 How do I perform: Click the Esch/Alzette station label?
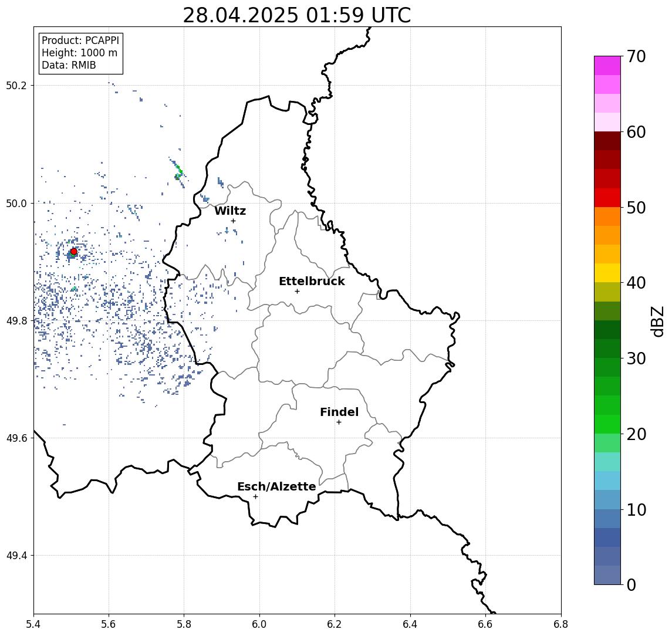276,487
